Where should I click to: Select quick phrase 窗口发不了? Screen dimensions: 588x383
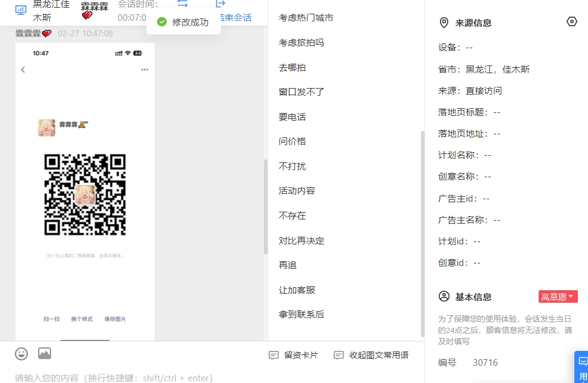click(301, 92)
